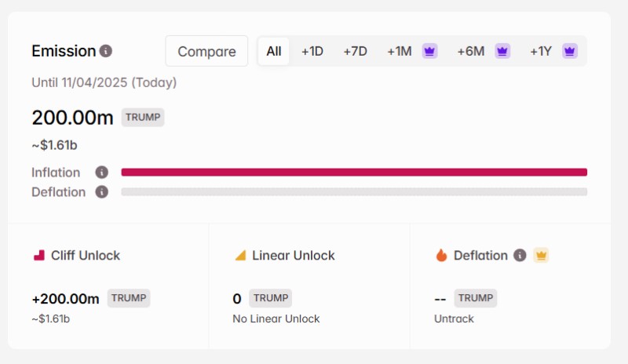This screenshot has height=364, width=628.
Task: Click the Deflation bar info icon
Action: (101, 192)
